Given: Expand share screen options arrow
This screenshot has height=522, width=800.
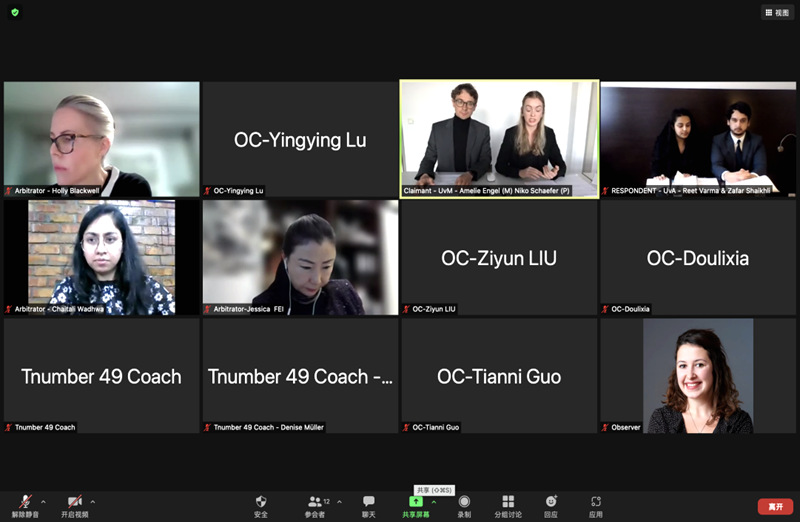Looking at the screenshot, I should point(434,502).
